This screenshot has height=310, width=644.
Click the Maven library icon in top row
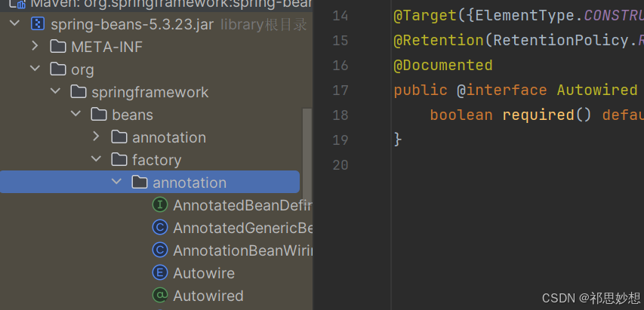click(x=17, y=3)
